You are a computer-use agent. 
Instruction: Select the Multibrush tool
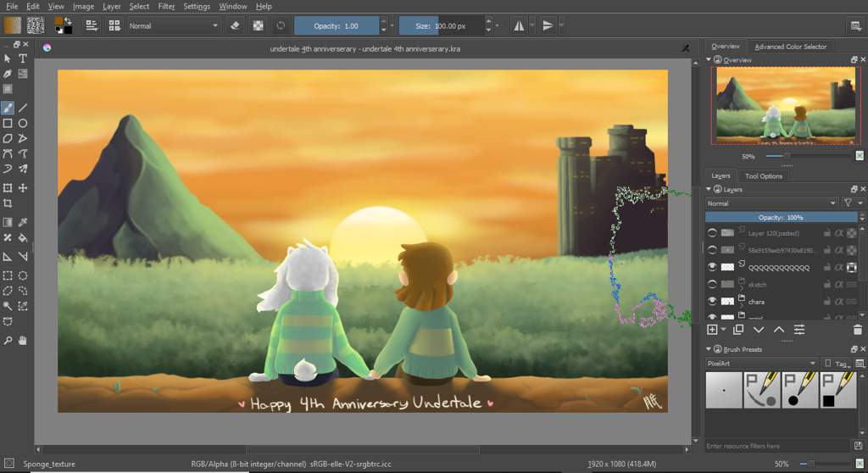click(x=23, y=169)
